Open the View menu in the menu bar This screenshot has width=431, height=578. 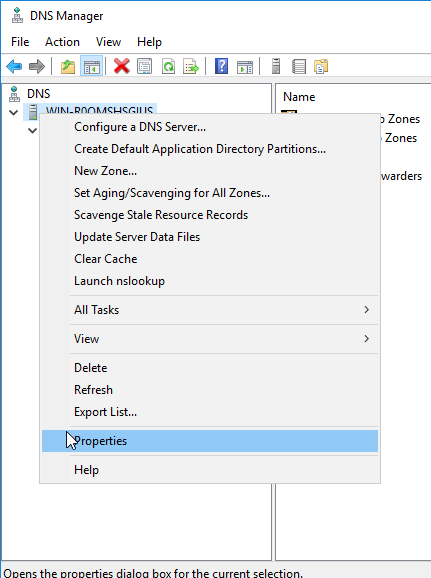click(108, 42)
